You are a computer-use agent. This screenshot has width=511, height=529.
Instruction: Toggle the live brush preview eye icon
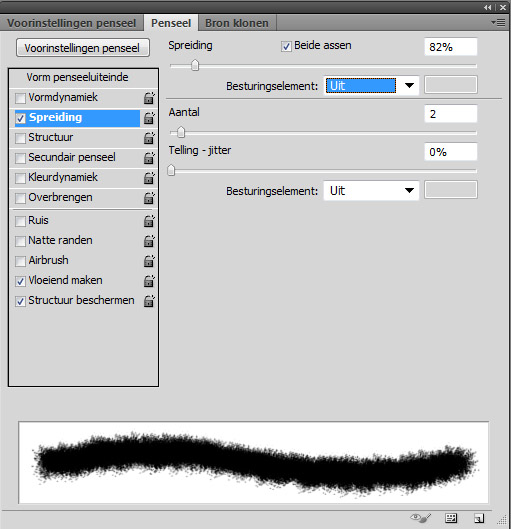pyautogui.click(x=420, y=518)
